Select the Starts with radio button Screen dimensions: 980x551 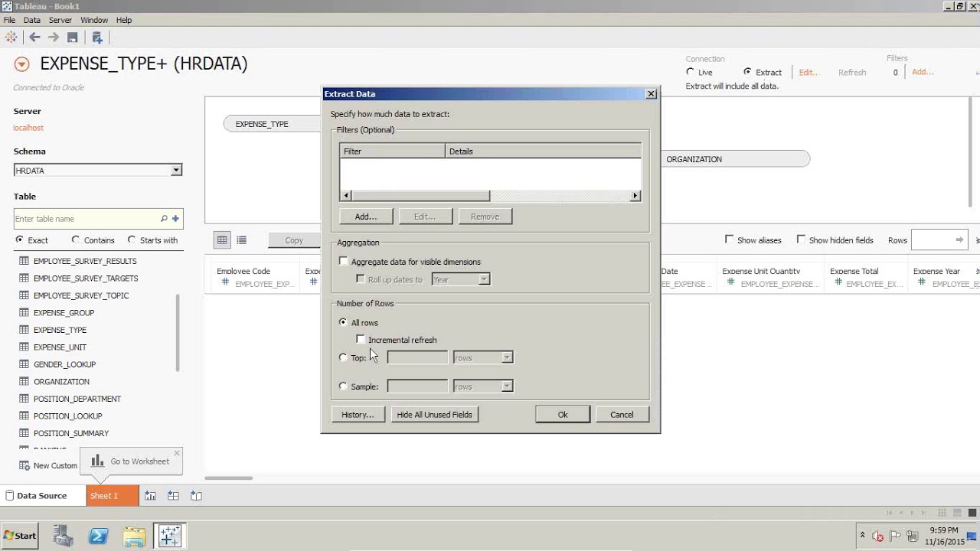point(132,240)
